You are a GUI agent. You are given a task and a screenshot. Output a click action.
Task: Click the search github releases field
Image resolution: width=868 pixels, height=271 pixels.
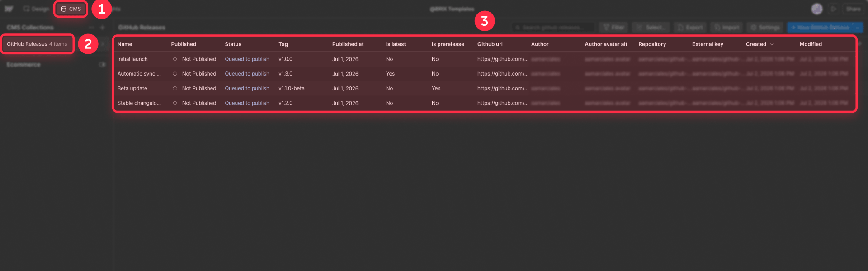(x=553, y=28)
